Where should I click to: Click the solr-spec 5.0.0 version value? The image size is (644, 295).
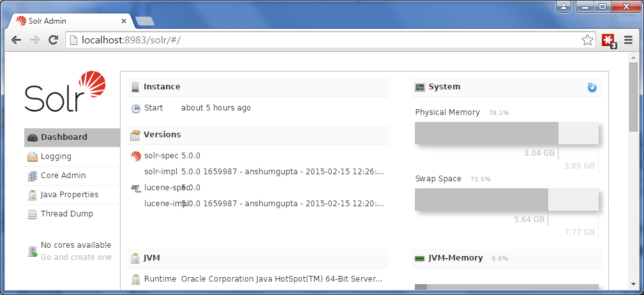pos(191,156)
